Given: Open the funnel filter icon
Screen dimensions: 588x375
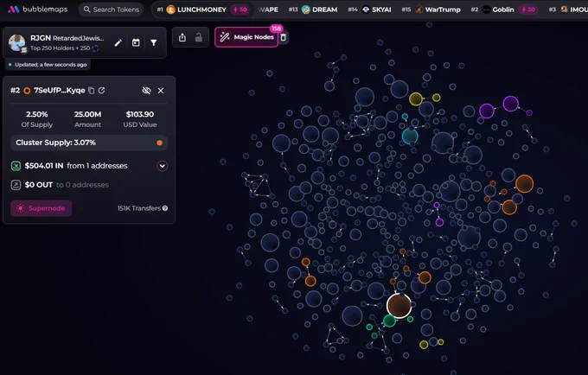Looking at the screenshot, I should (x=154, y=42).
